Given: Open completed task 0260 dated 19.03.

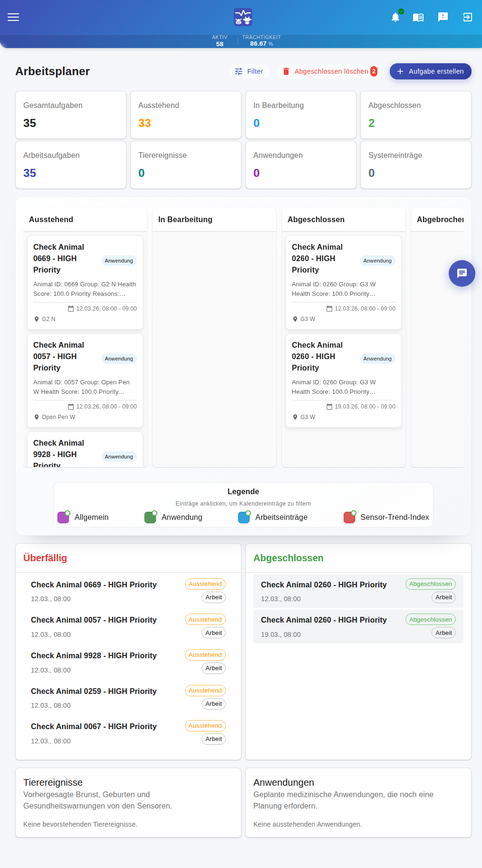Looking at the screenshot, I should 358,627.
